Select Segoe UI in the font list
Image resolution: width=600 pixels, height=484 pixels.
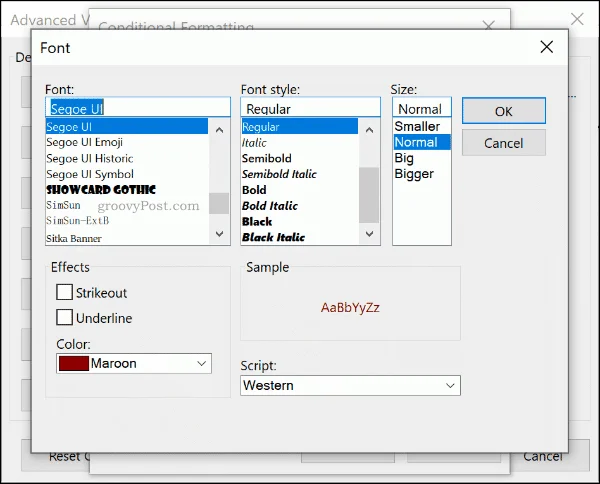click(x=127, y=126)
